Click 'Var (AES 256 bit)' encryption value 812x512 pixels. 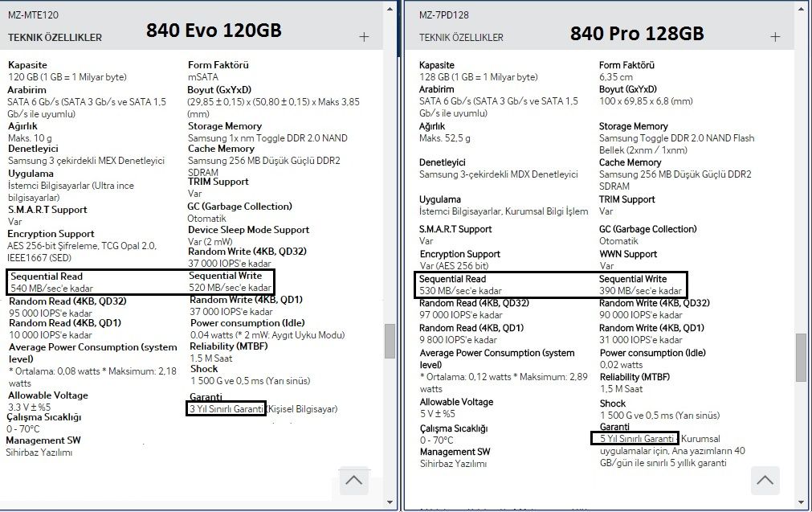[454, 266]
